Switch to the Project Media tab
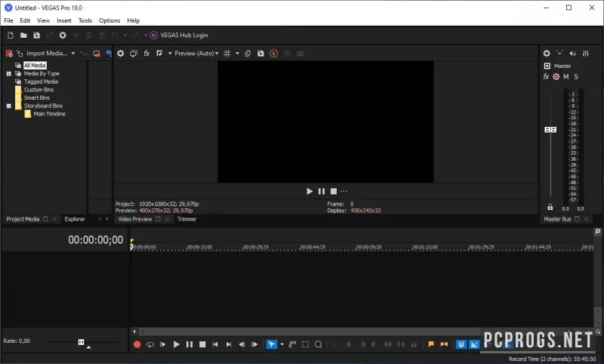Screen dimensions: 604x364 click(x=23, y=219)
